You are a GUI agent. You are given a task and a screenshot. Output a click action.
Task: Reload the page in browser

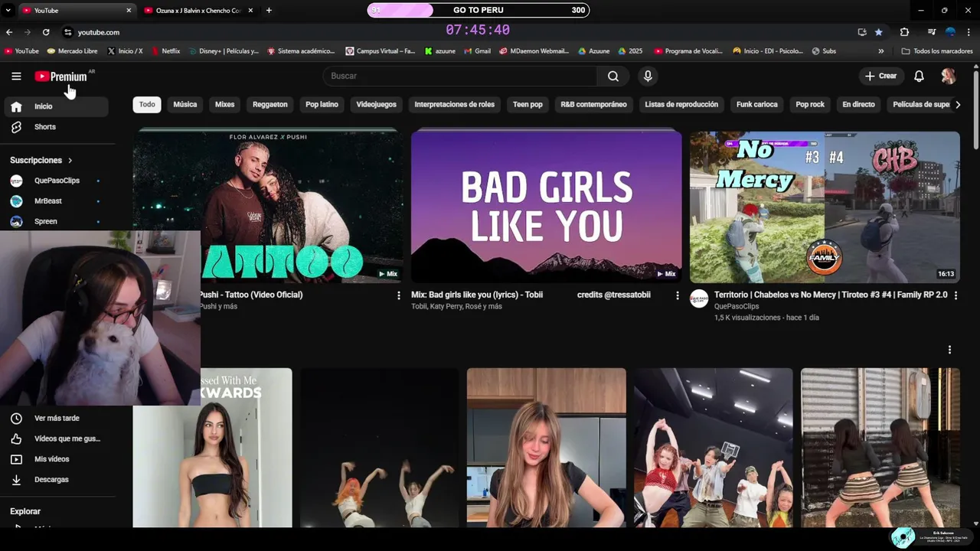46,32
